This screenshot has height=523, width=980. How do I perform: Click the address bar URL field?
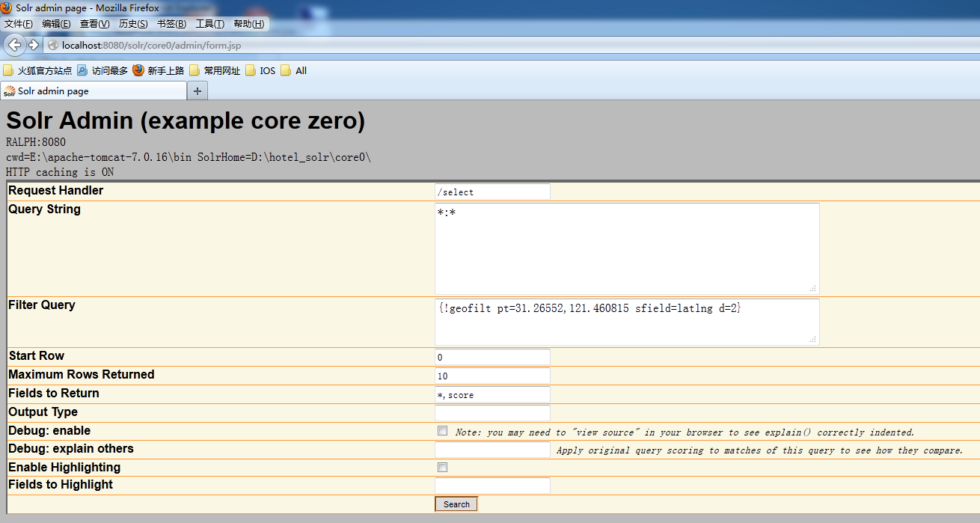tap(511, 45)
